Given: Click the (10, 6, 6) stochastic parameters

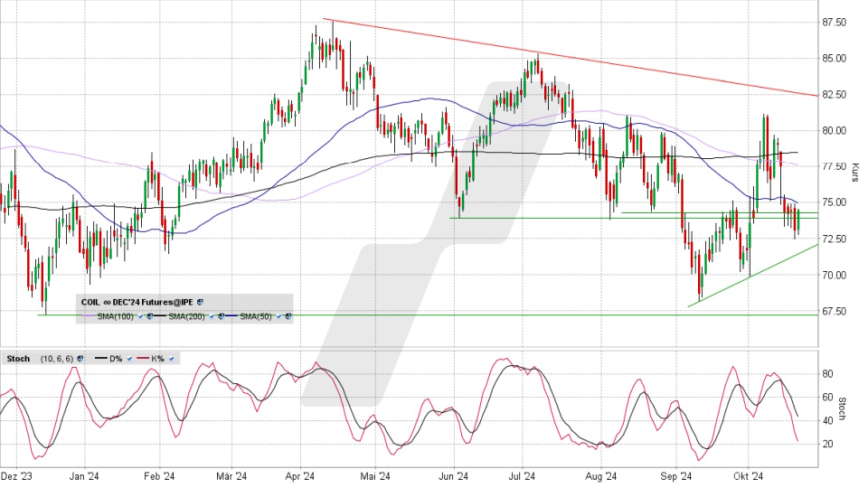Looking at the screenshot, I should (x=56, y=359).
